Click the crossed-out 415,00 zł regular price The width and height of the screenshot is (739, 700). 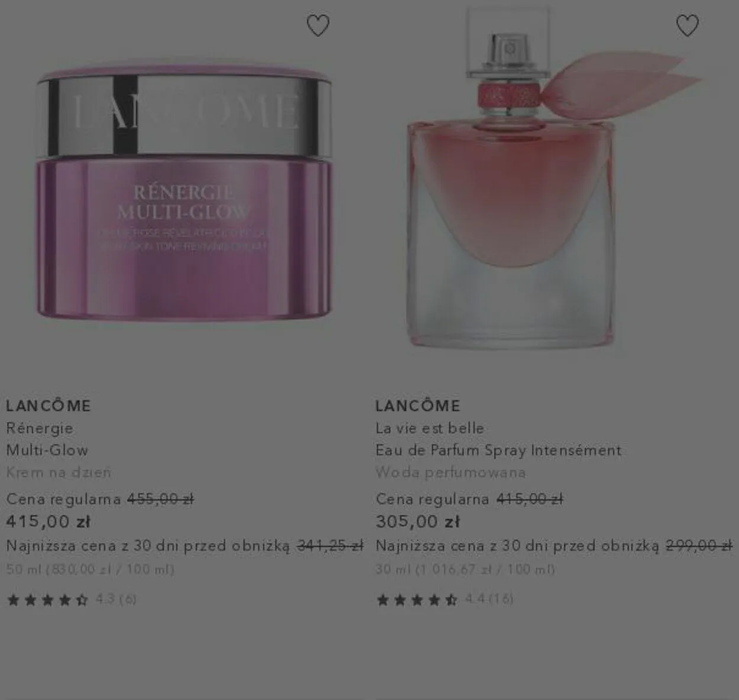[530, 499]
